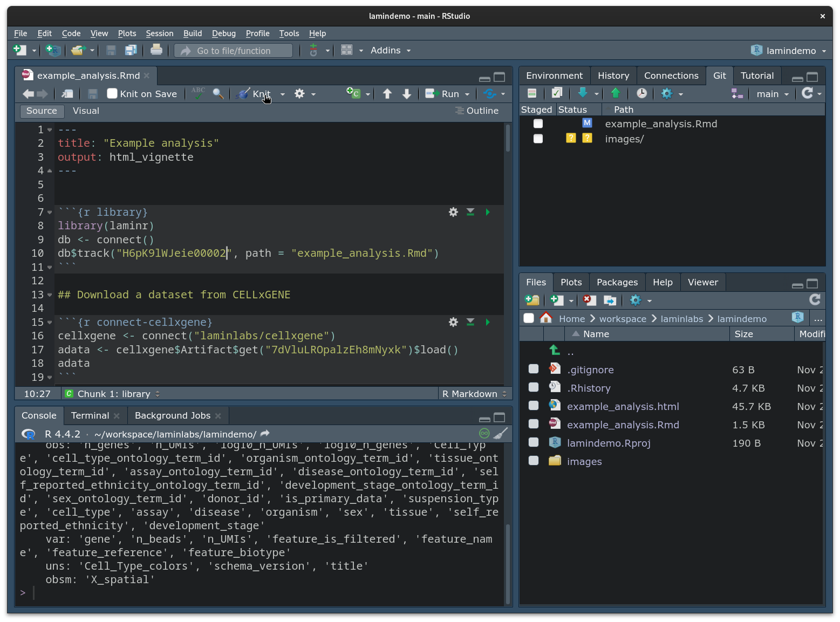Click the Insert new chunk icon

point(353,93)
